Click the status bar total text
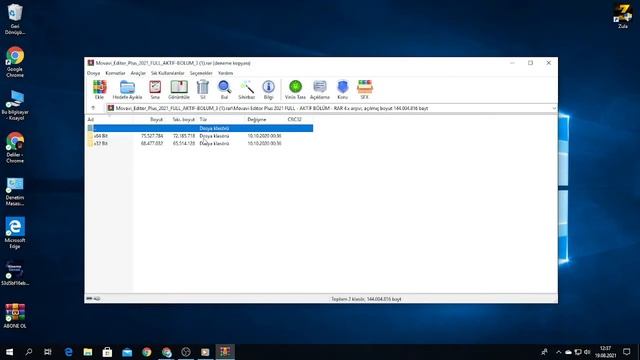Image resolution: width=640 pixels, height=360 pixels. (366, 299)
